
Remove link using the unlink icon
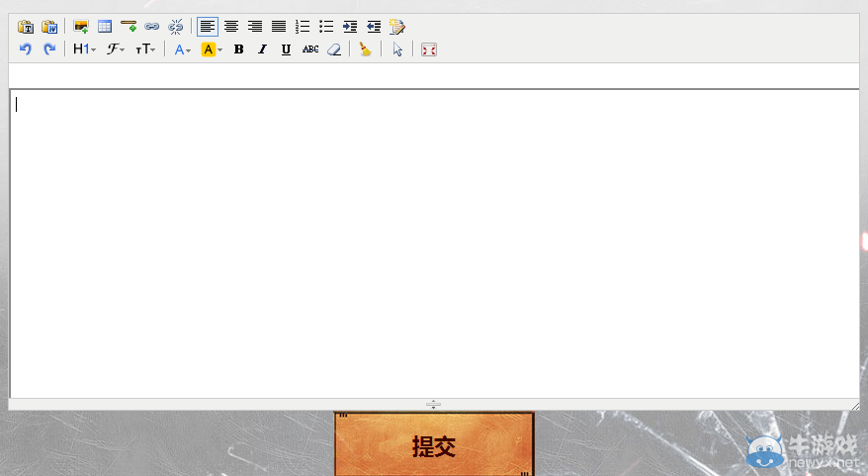176,27
